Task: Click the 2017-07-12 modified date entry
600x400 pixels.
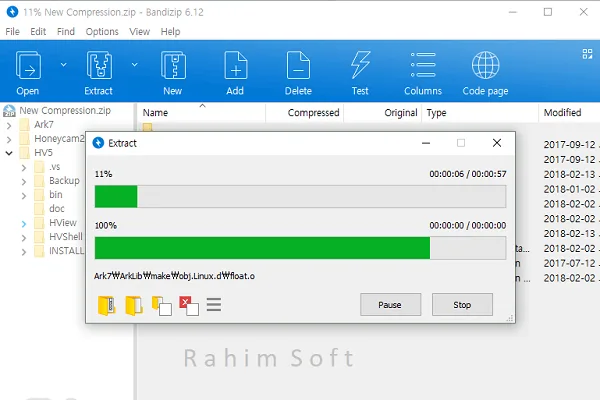Action: (569, 263)
